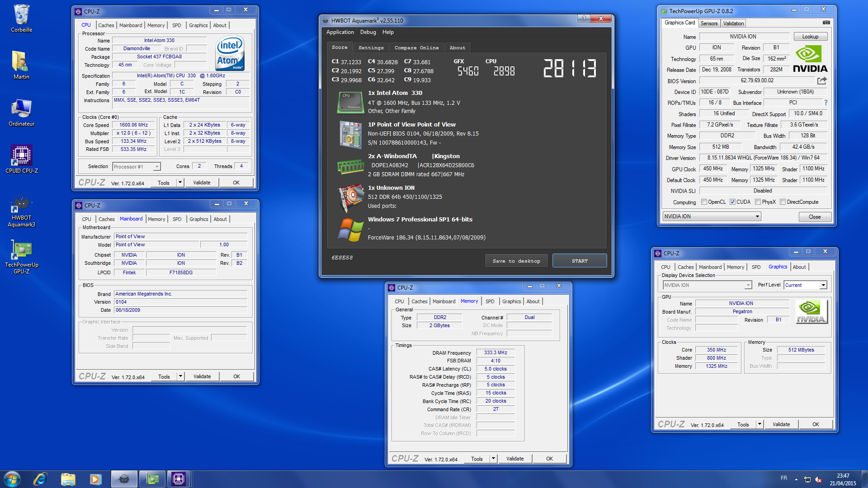868x488 pixels.
Task: Open the Caches tab in top-left CPU-Z
Action: click(106, 25)
